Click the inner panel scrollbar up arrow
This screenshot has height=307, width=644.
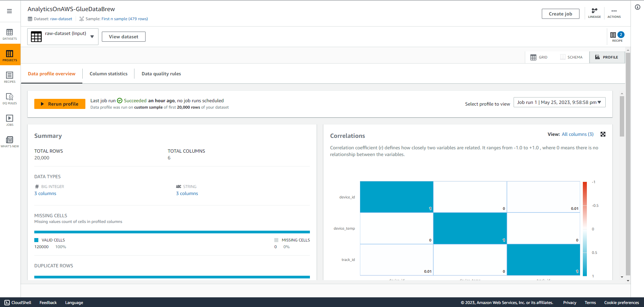pos(622,93)
